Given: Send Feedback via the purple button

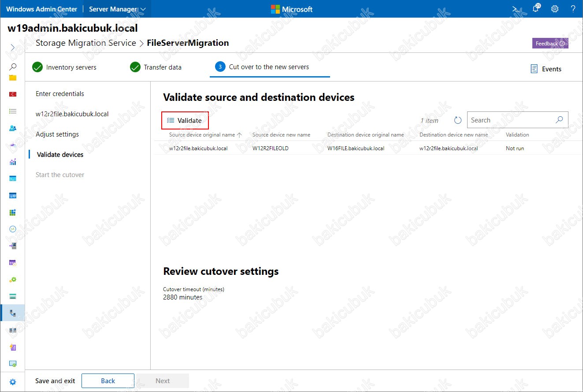Looking at the screenshot, I should click(550, 43).
